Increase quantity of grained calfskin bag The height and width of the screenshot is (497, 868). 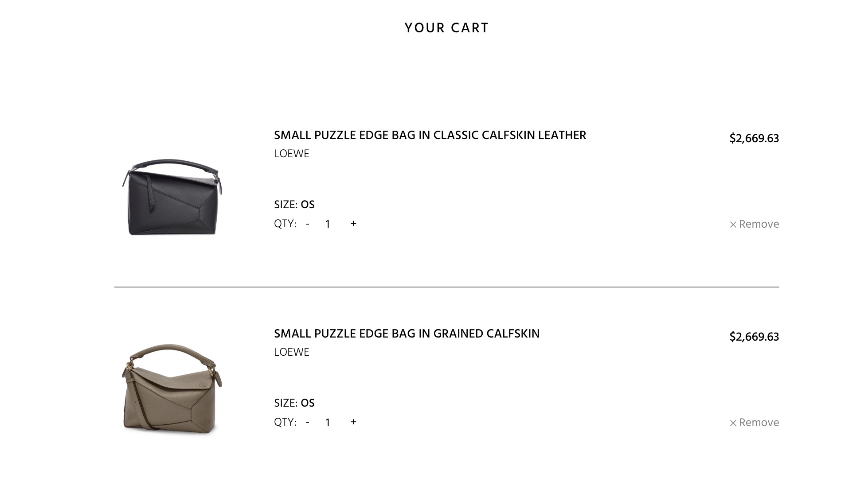click(353, 422)
